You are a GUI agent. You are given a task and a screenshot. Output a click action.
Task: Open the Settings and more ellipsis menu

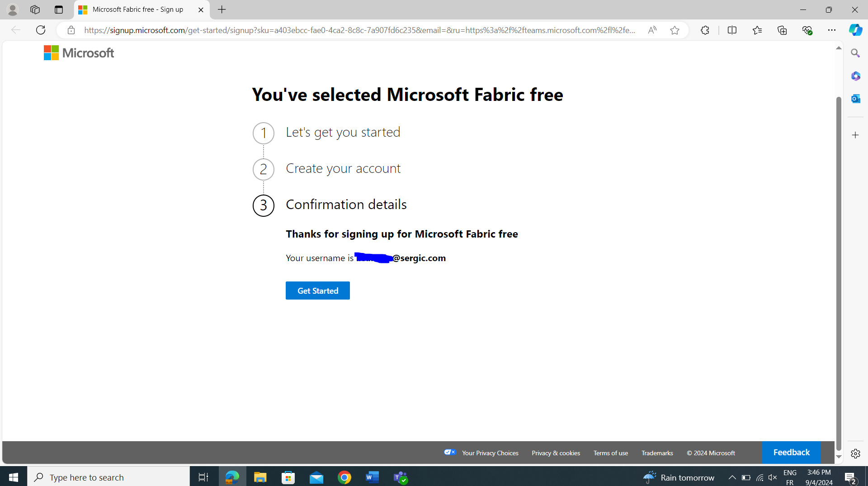pos(832,30)
